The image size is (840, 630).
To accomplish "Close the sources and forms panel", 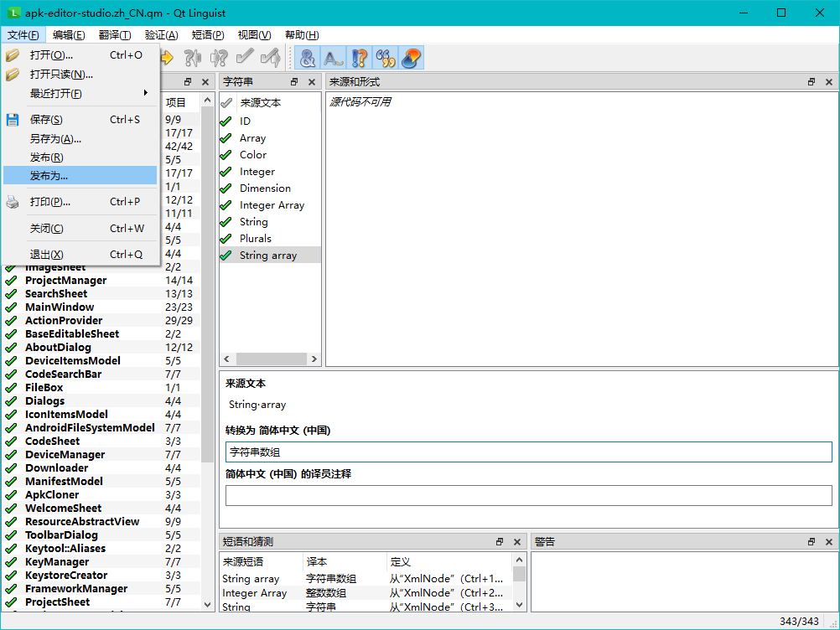I will click(829, 82).
